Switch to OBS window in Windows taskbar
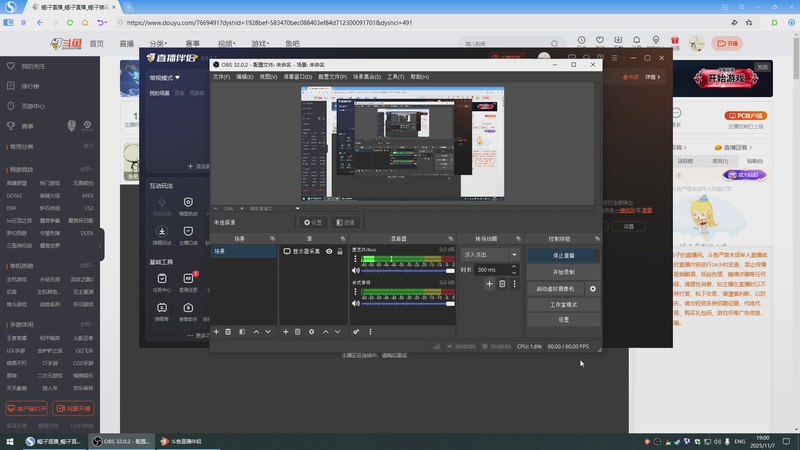Screen dimensions: 800x450 (x=121, y=441)
